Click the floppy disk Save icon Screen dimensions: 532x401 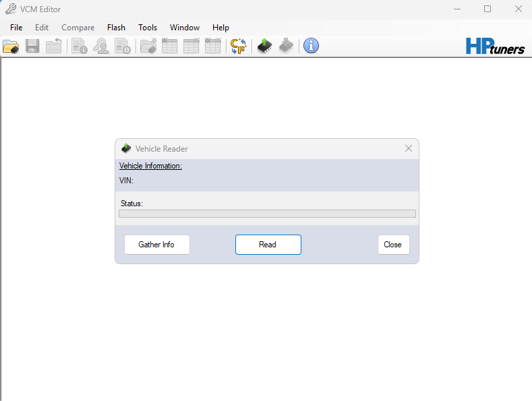coord(32,46)
